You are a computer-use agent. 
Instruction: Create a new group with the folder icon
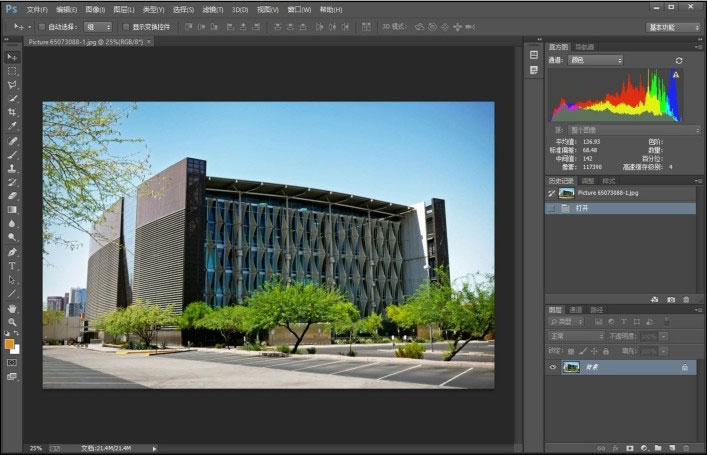pyautogui.click(x=658, y=448)
